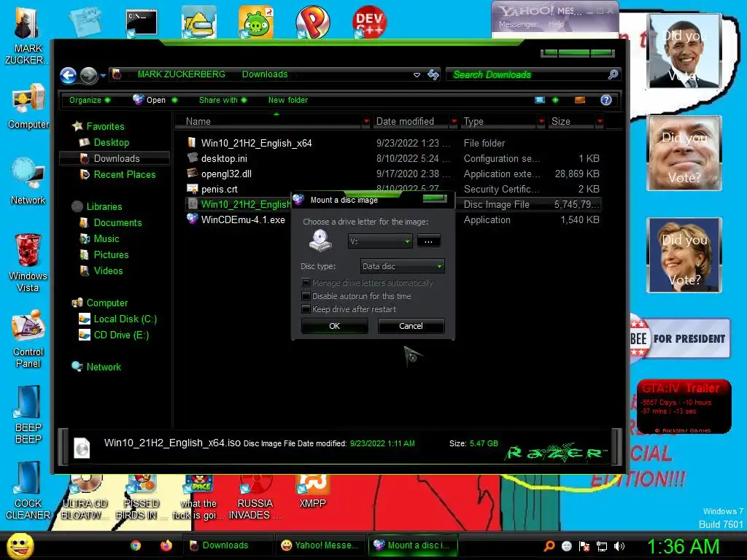
Task: Select Documents under Libraries
Action: [x=117, y=223]
